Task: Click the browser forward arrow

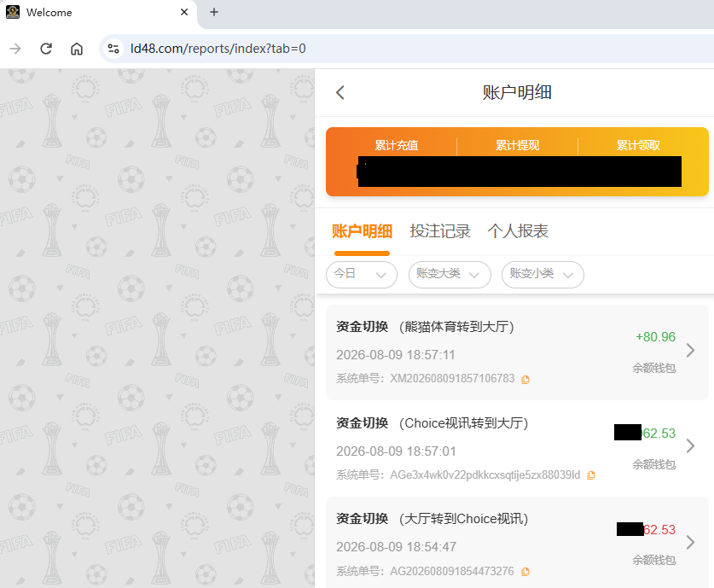Action: [15, 49]
